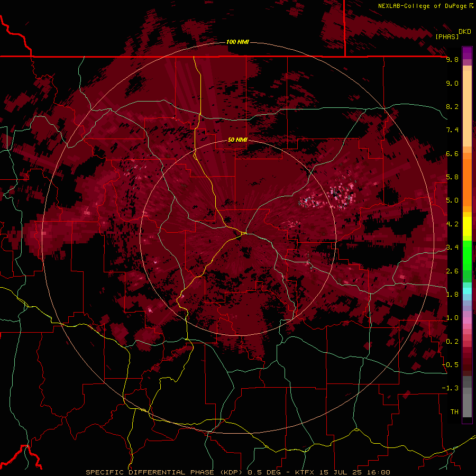Image resolution: width=476 pixels, height=476 pixels.
Task: Click the 50 NMI range ring label
Action: 237,140
